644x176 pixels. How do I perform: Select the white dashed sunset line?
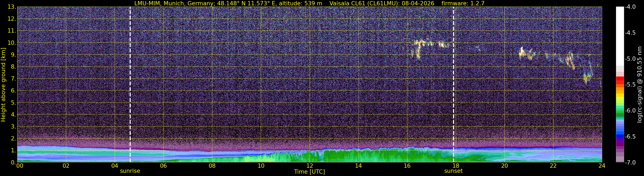(453, 85)
